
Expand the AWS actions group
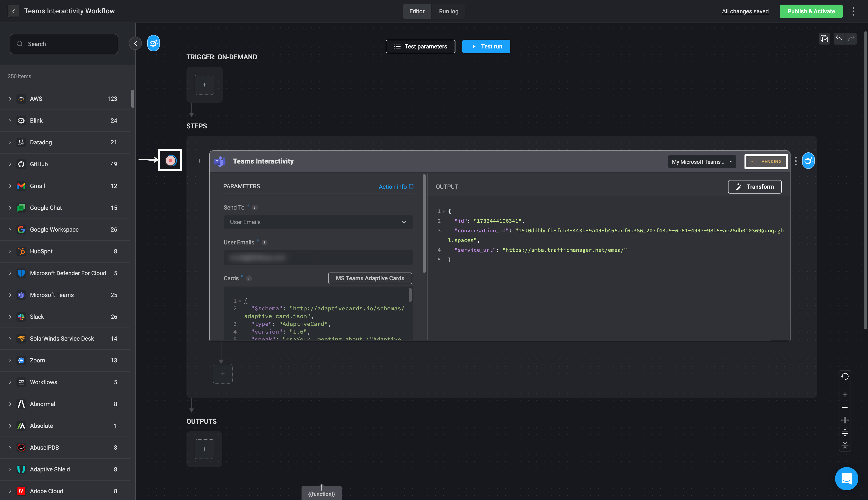pyautogui.click(x=10, y=99)
